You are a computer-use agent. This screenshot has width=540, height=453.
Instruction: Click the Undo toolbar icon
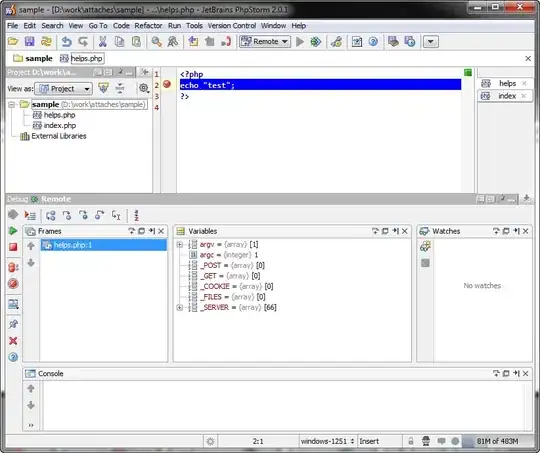coord(66,42)
